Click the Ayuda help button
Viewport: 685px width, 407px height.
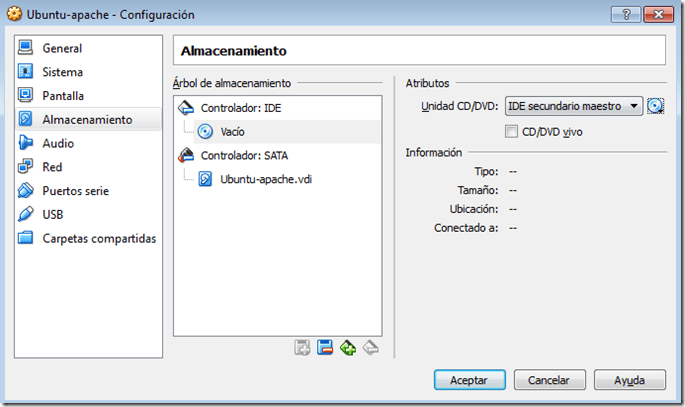pos(629,380)
